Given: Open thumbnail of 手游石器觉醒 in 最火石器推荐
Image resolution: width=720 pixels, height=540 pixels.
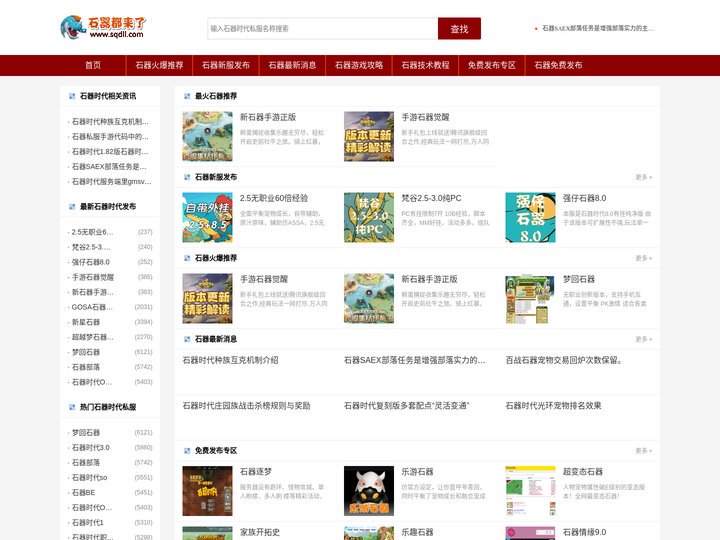Looking at the screenshot, I should (369, 136).
